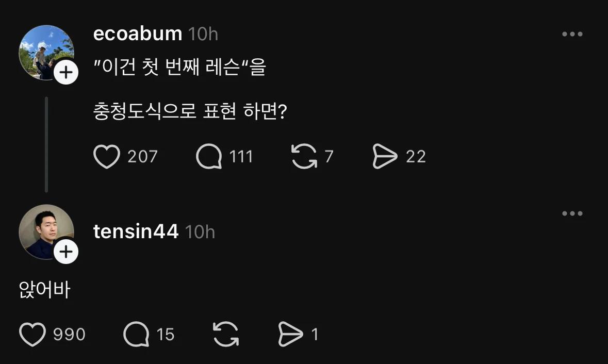Open ecoabum's profile from the username
The height and width of the screenshot is (364, 608).
click(x=136, y=34)
